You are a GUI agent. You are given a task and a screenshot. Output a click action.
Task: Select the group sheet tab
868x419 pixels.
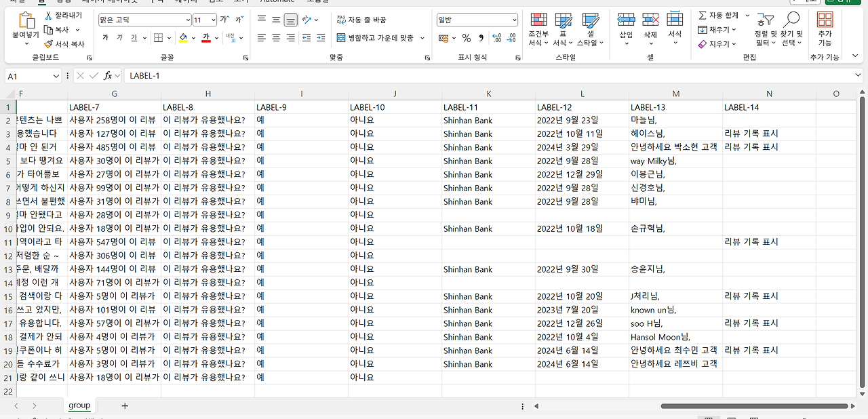(x=79, y=405)
